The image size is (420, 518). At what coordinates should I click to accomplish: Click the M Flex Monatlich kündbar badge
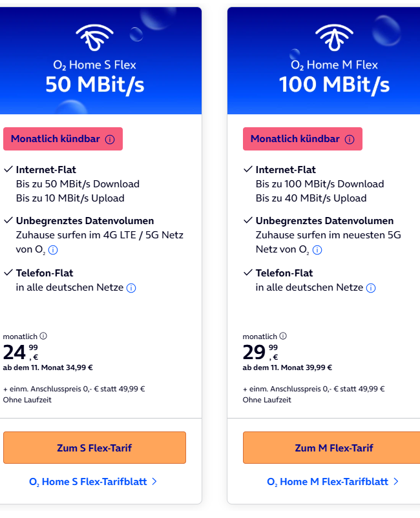coord(295,139)
